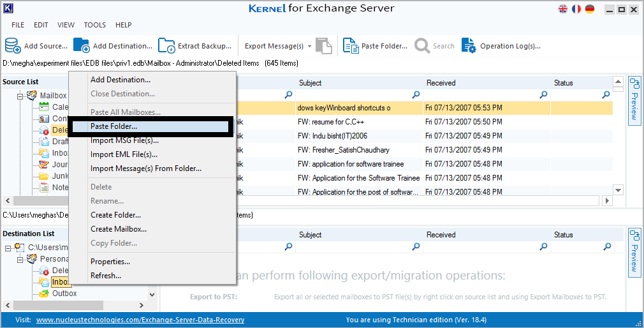Image resolution: width=644 pixels, height=328 pixels.
Task: Collapse the Mailbox node in Source List
Action: click(20, 96)
